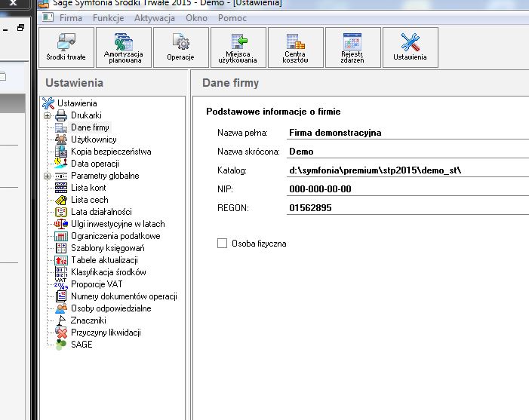Click the Ustawienia toolbar button
This screenshot has width=529, height=420.
coord(411,48)
